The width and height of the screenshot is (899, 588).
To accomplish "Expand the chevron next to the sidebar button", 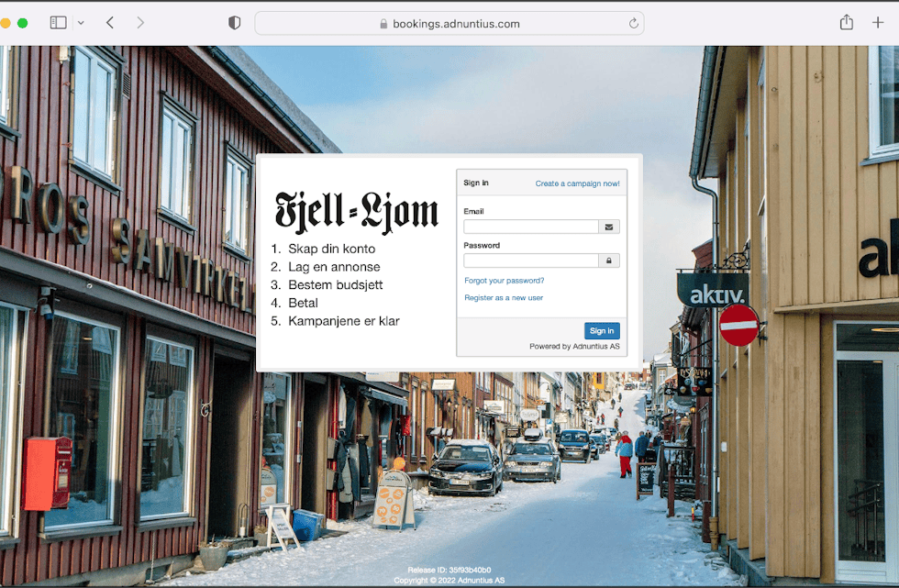I will pyautogui.click(x=81, y=23).
